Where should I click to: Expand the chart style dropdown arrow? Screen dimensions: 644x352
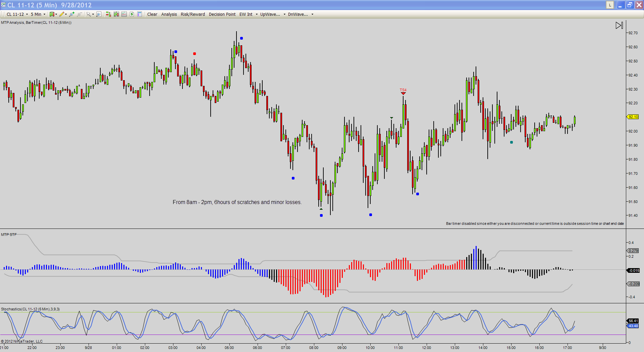pyautogui.click(x=56, y=14)
